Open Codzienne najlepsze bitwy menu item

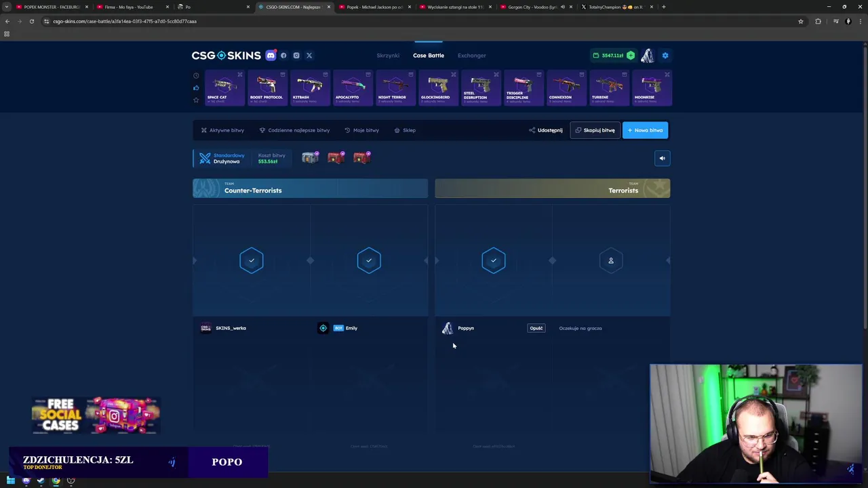click(x=294, y=130)
